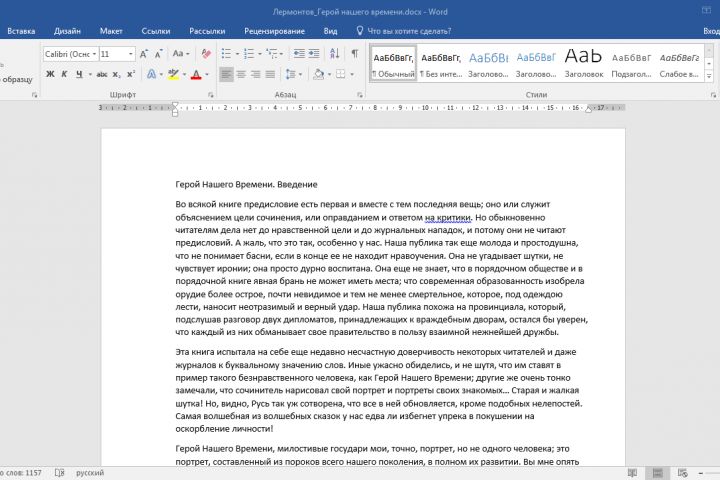Screen dimensions: 720x480
Task: Open Font dialog launcher in Шрифт group
Action: tap(211, 95)
